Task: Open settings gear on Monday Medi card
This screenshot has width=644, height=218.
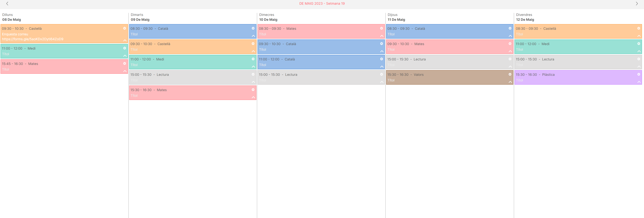Action: pyautogui.click(x=125, y=48)
